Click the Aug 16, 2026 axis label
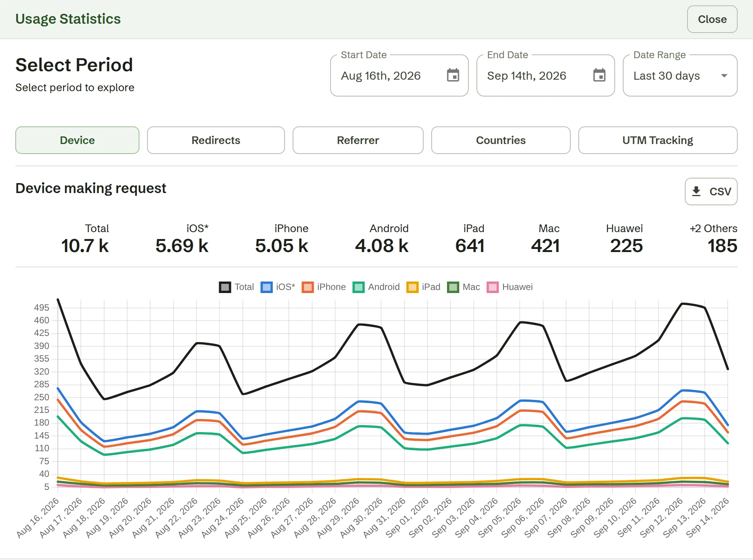The image size is (753, 560). click(38, 518)
